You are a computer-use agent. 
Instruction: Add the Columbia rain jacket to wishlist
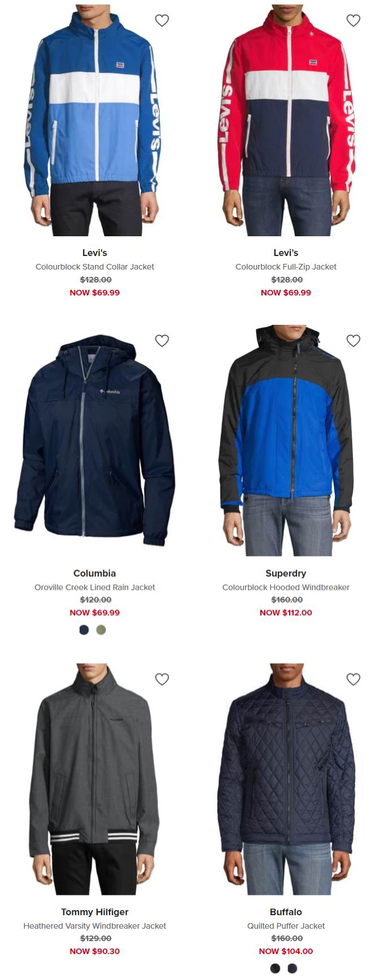click(162, 341)
